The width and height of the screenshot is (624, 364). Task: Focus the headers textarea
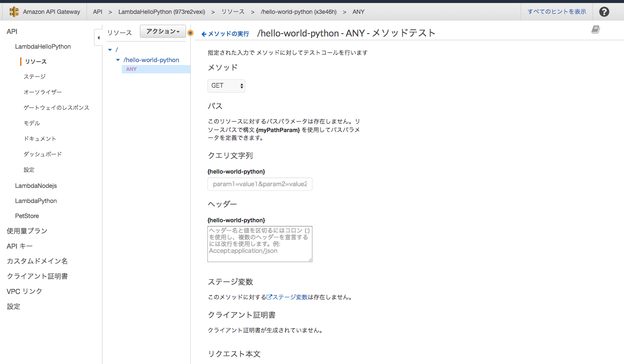coord(260,244)
